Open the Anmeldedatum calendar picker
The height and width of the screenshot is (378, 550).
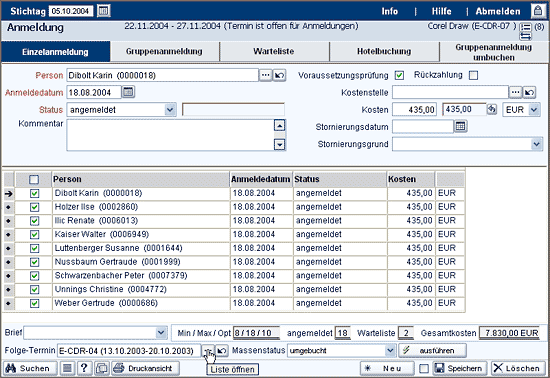(x=128, y=92)
